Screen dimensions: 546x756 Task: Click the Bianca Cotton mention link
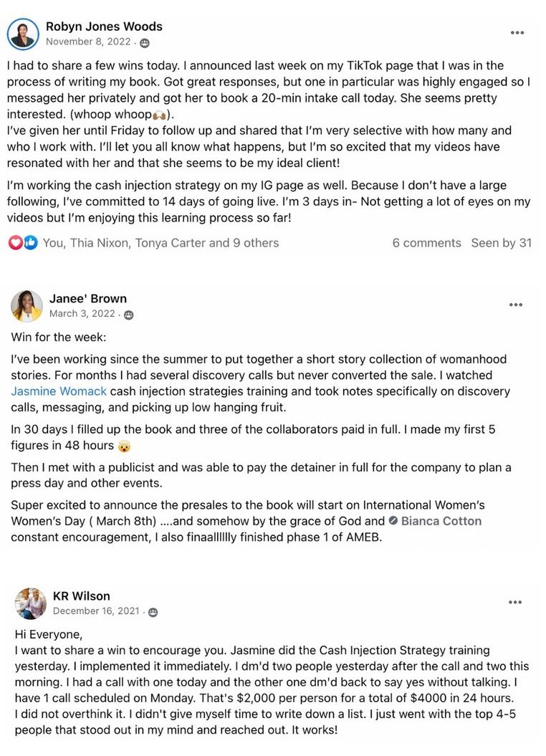(441, 521)
